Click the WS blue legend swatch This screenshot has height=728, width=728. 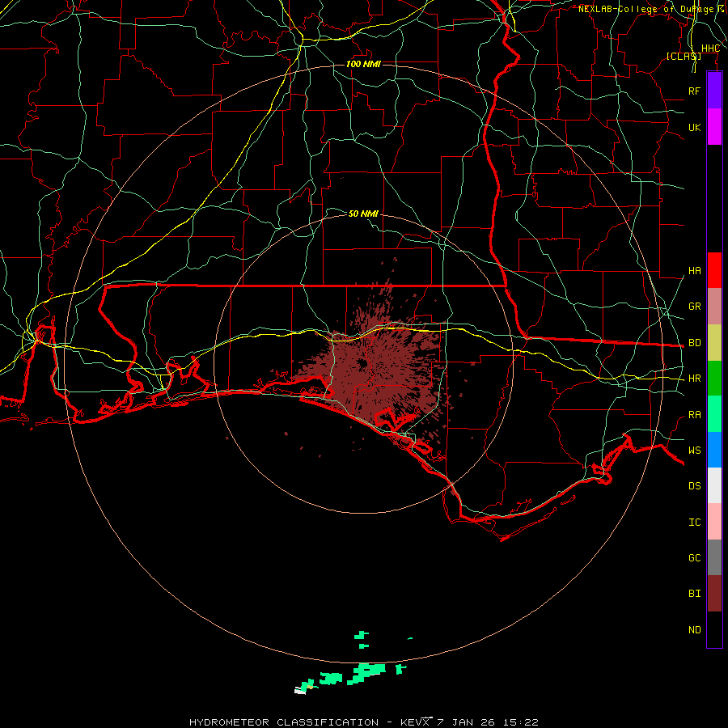click(714, 450)
